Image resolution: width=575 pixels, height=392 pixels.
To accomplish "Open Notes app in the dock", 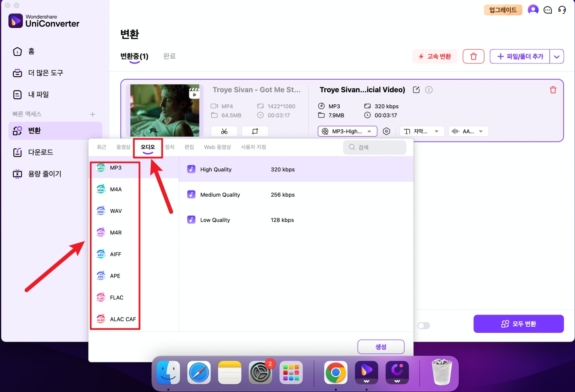I will pyautogui.click(x=230, y=372).
